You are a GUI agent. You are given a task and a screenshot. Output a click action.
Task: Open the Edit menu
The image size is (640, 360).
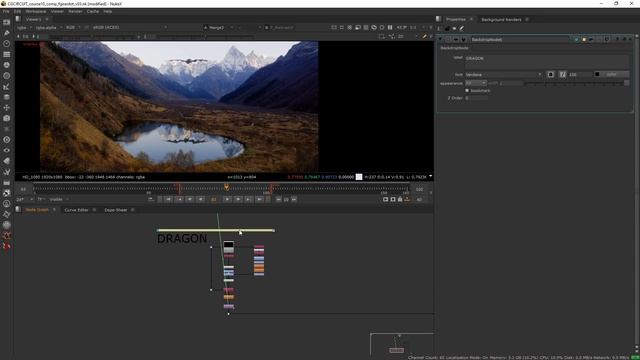point(17,11)
